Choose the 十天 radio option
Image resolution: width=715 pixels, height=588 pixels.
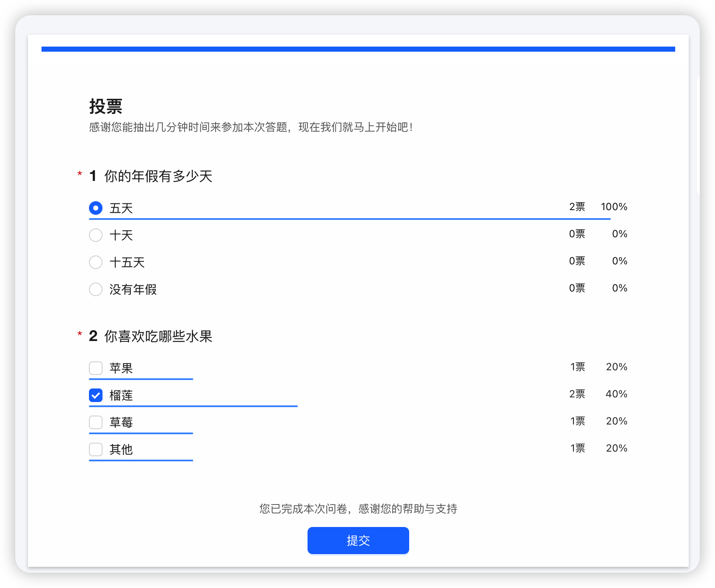pos(96,235)
